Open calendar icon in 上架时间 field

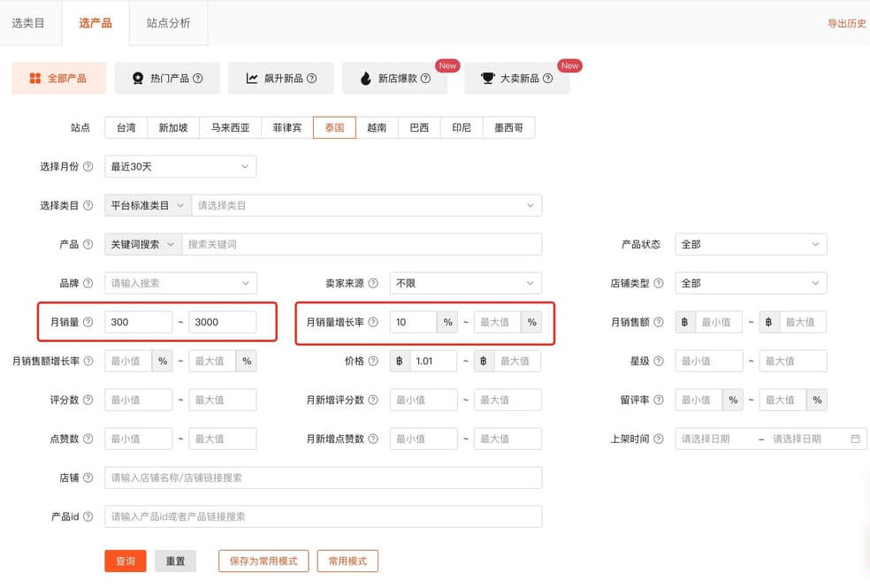[x=855, y=439]
